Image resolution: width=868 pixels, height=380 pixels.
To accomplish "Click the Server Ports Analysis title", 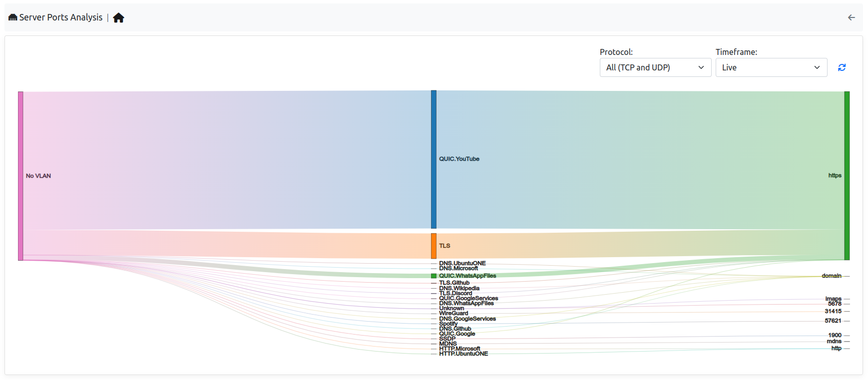I will tap(61, 17).
